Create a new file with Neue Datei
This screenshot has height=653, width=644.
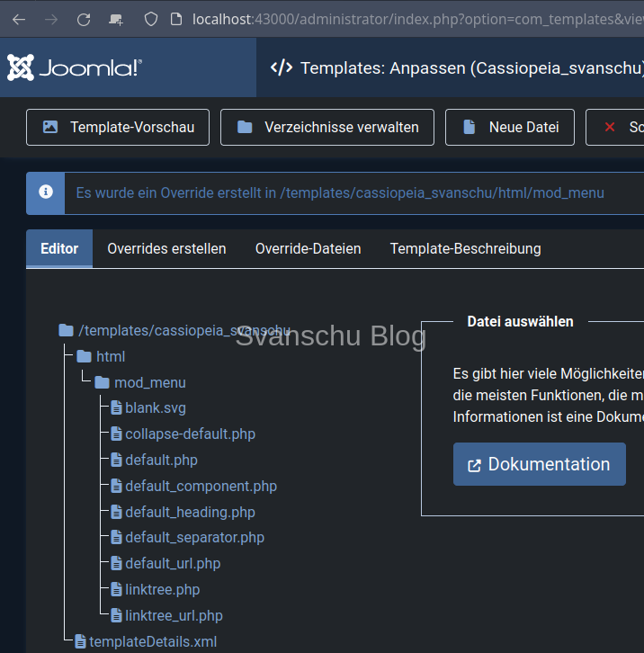point(509,127)
